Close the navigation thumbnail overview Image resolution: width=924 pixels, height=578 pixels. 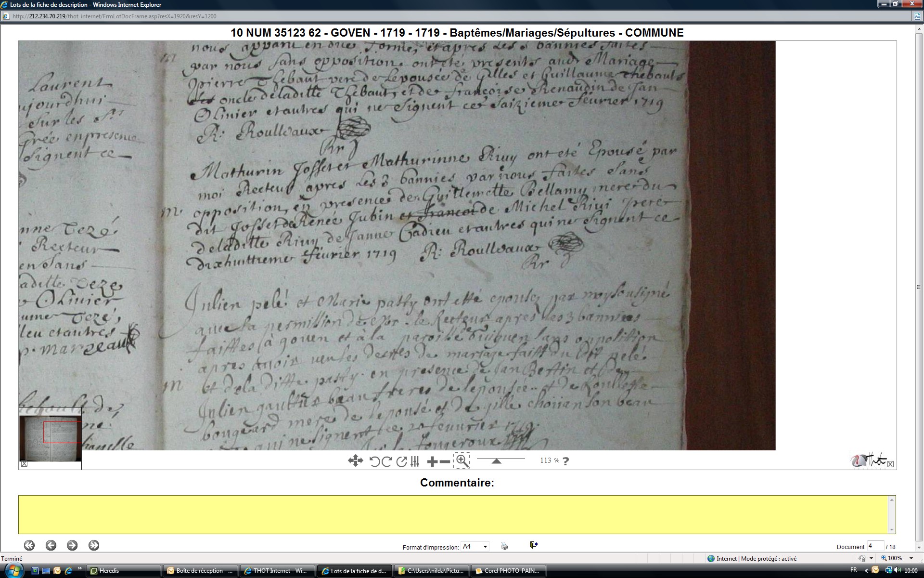[x=24, y=464]
